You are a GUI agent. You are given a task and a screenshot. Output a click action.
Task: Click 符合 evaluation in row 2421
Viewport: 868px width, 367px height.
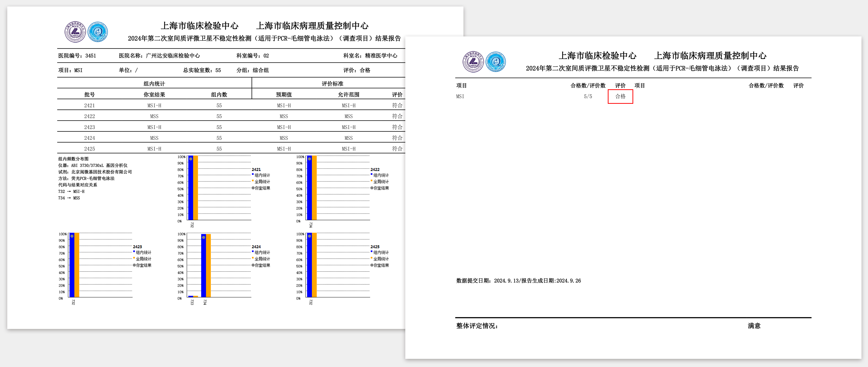click(397, 106)
